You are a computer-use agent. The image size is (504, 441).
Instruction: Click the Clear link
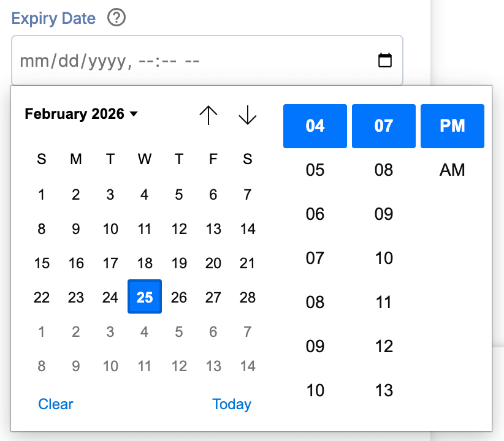[56, 404]
